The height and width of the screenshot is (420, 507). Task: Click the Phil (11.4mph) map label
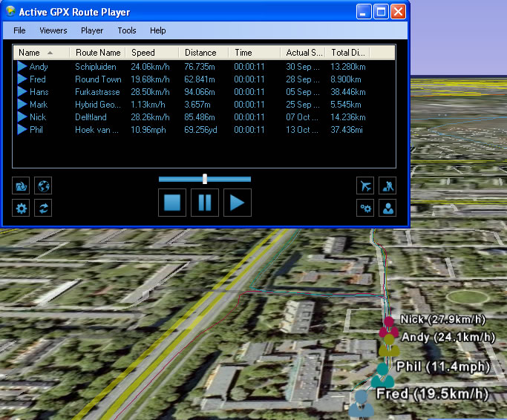[443, 367]
